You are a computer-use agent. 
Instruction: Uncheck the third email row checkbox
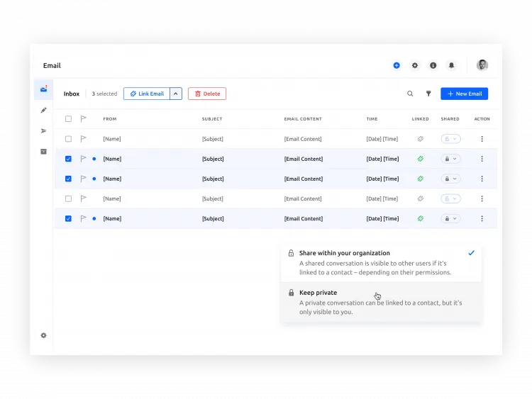click(68, 179)
